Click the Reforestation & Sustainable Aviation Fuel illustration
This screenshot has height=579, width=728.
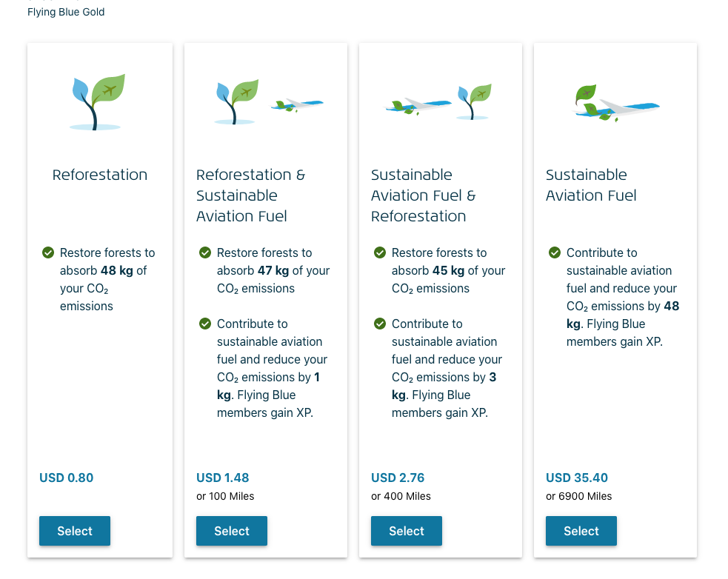[266, 102]
